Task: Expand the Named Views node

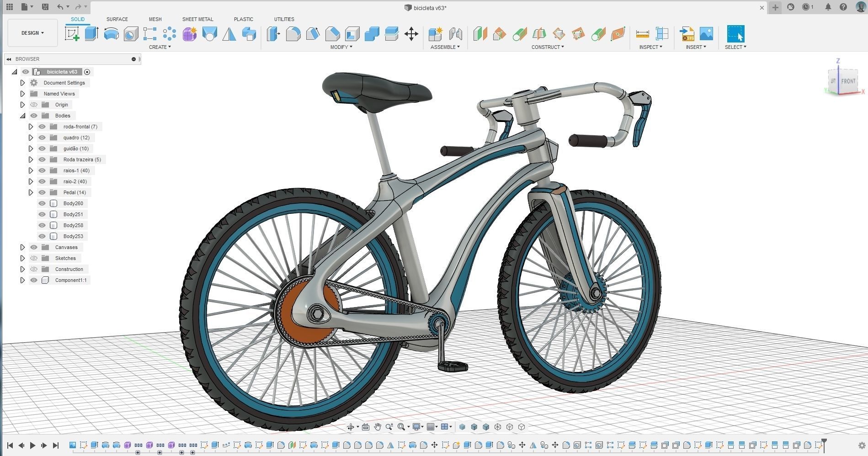Action: [x=22, y=94]
